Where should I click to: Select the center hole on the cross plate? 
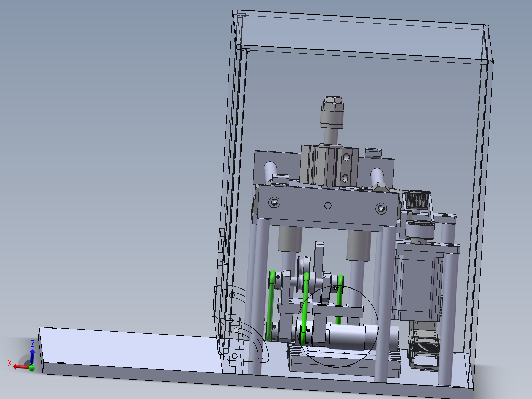[328, 206]
